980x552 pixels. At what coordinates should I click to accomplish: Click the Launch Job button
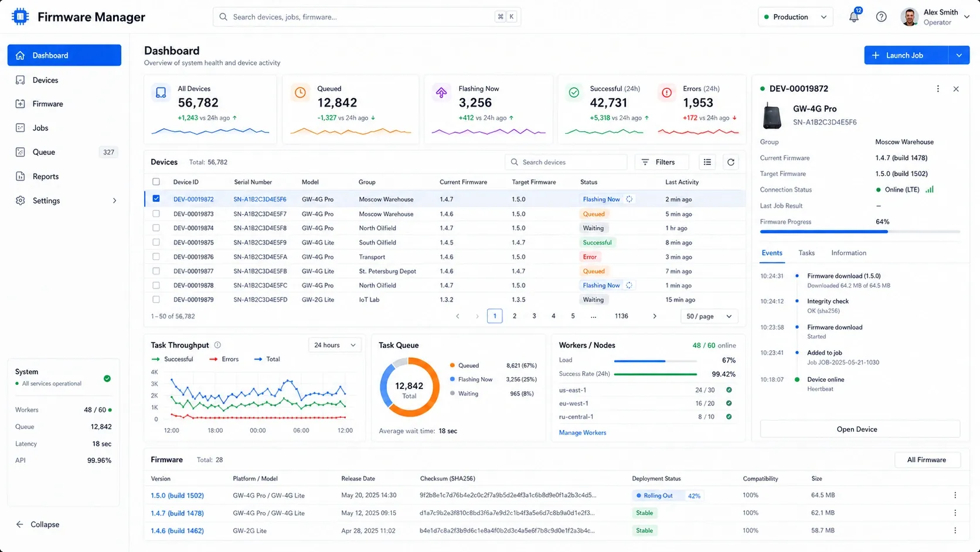(x=906, y=55)
